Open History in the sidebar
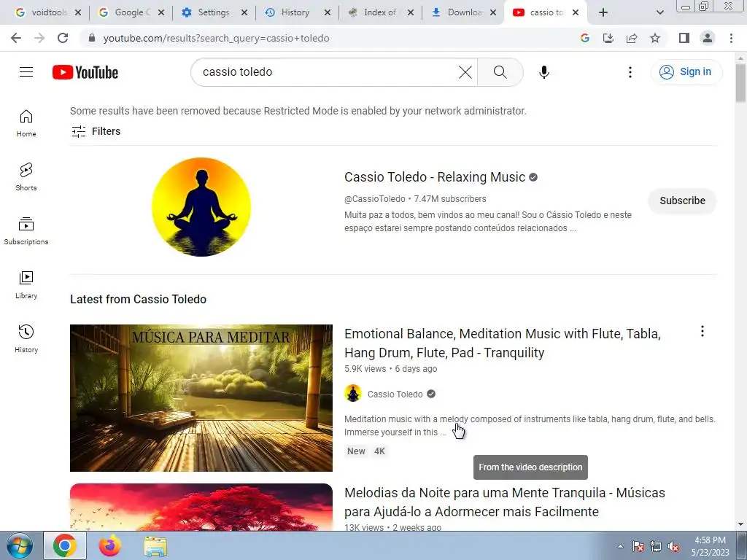The image size is (747, 560). point(26,338)
